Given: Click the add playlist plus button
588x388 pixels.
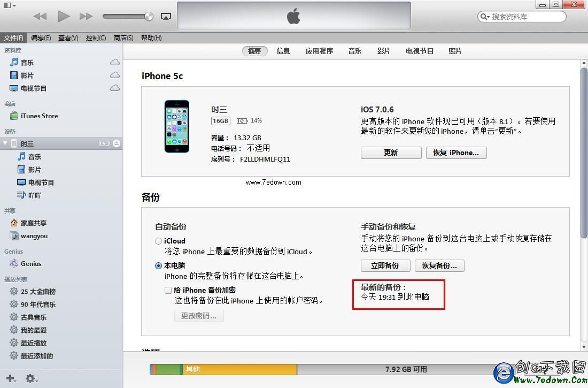Looking at the screenshot, I should click(x=11, y=378).
